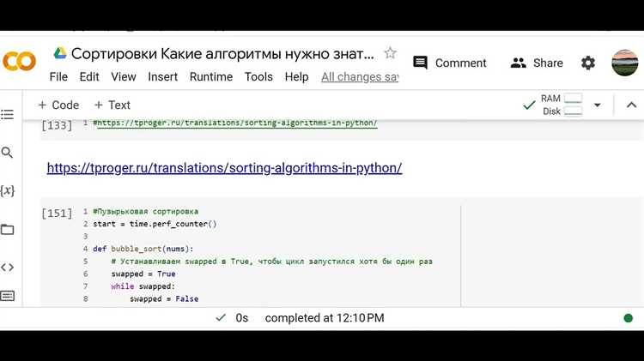Open settings with the gear icon

point(587,63)
